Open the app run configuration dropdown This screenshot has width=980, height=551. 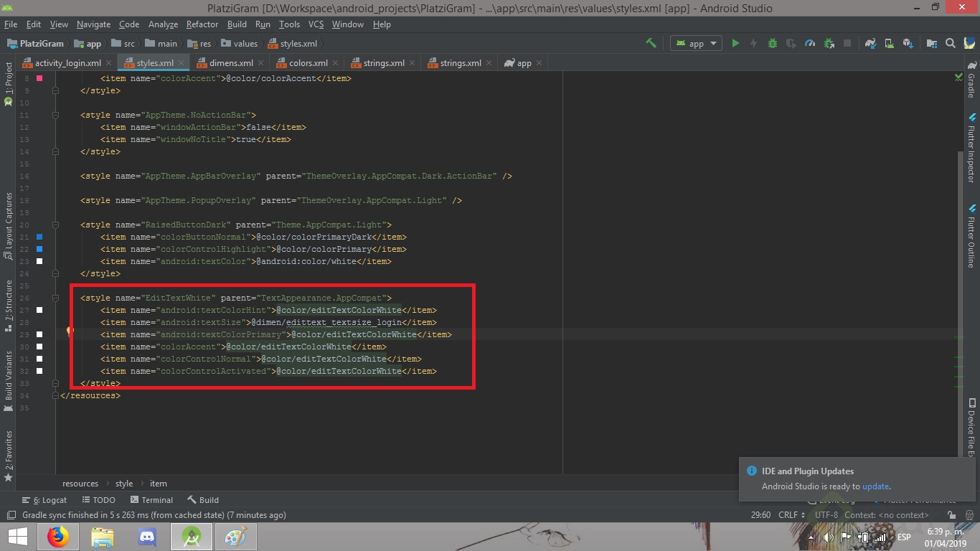coord(696,43)
